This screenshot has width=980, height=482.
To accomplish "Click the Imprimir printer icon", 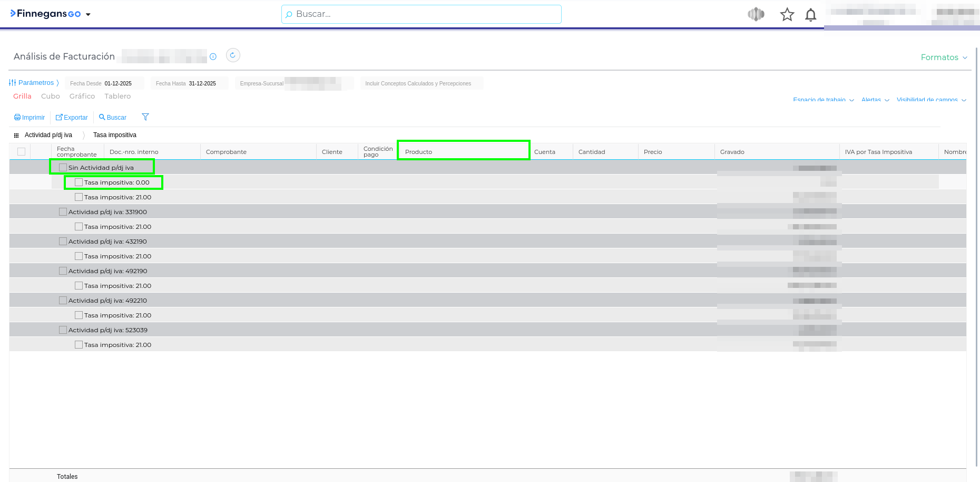I will (x=17, y=118).
